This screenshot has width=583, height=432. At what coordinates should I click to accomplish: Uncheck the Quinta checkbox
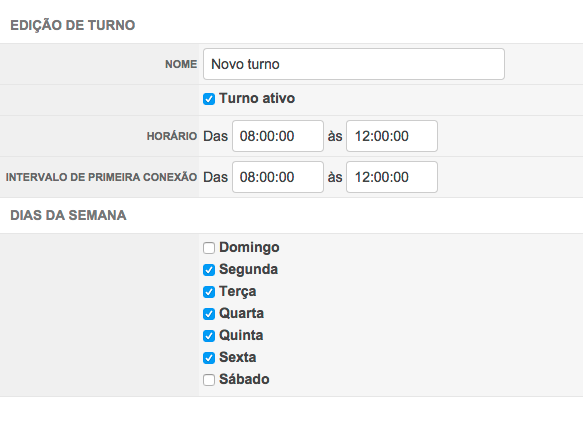209,336
